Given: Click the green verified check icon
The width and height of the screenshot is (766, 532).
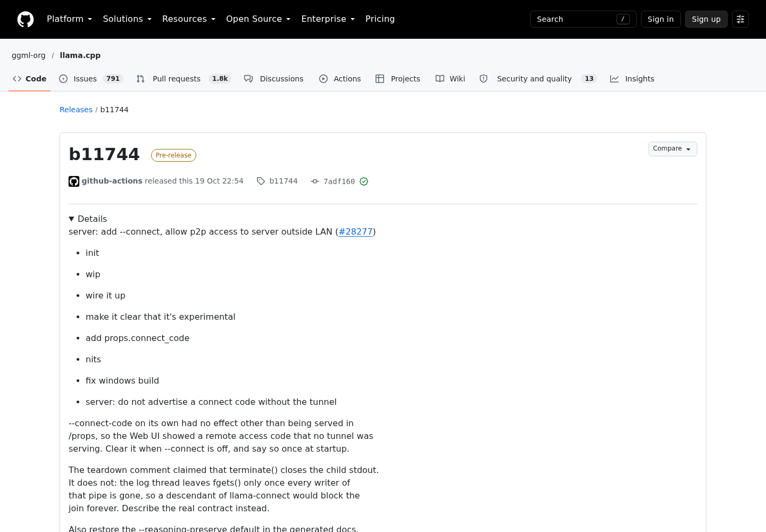Looking at the screenshot, I should [x=364, y=181].
